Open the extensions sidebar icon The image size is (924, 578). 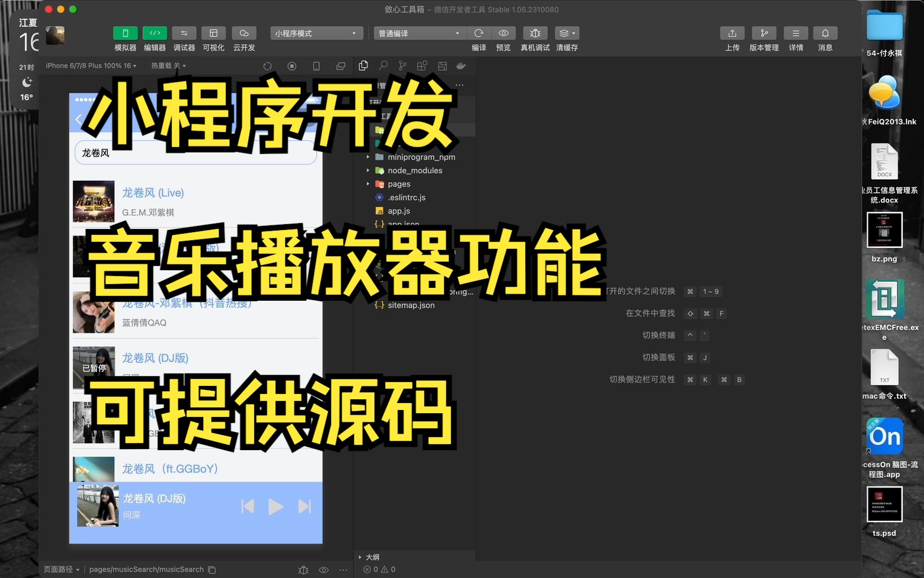[422, 65]
